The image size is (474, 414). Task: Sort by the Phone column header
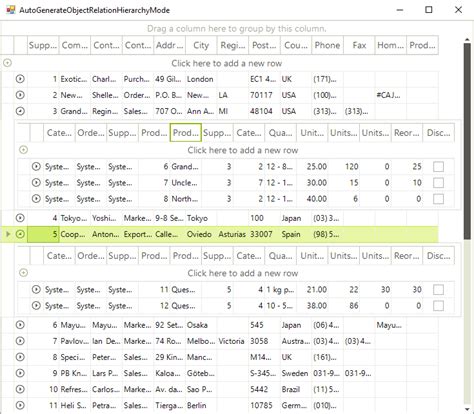tap(327, 45)
